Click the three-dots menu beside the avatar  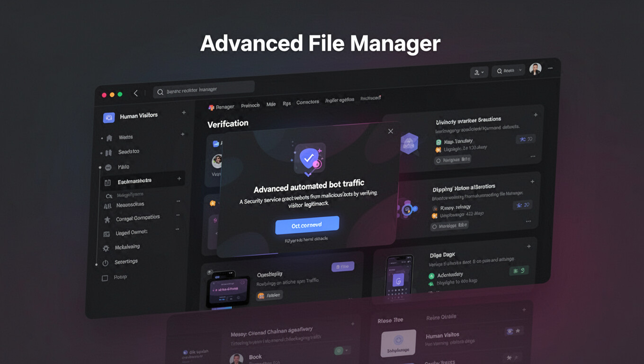point(550,68)
